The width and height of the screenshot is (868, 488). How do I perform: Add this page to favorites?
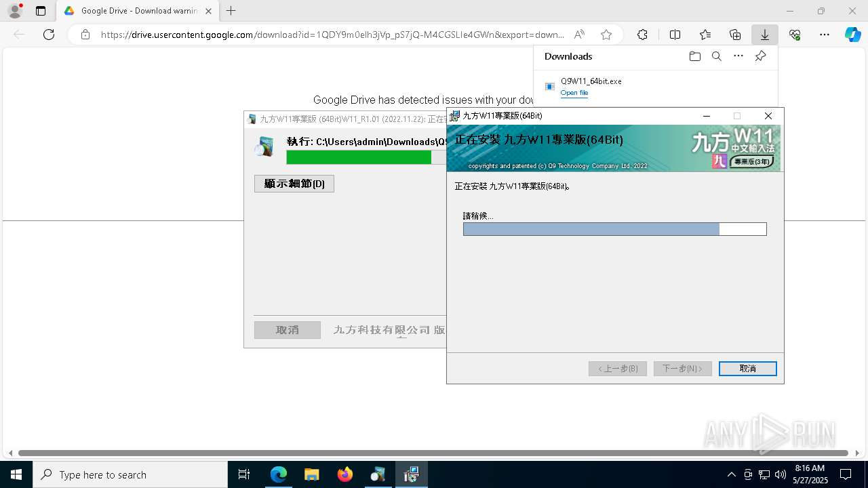tap(606, 35)
